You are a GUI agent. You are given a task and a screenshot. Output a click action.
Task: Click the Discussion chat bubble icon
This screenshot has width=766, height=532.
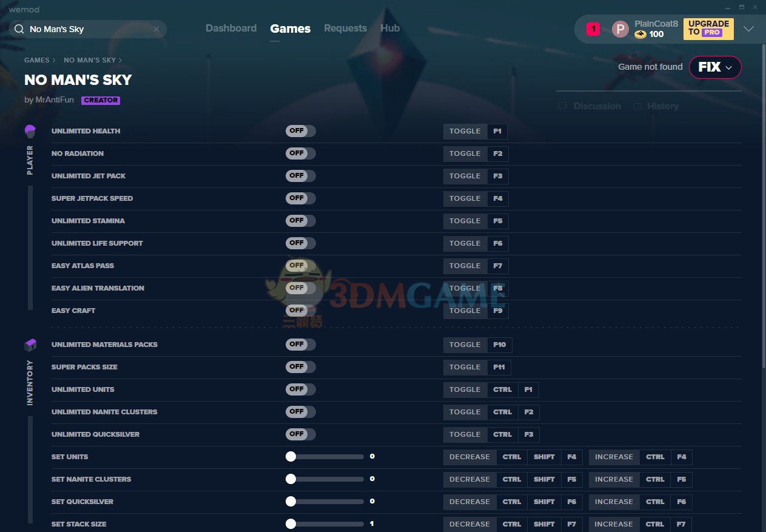point(562,106)
